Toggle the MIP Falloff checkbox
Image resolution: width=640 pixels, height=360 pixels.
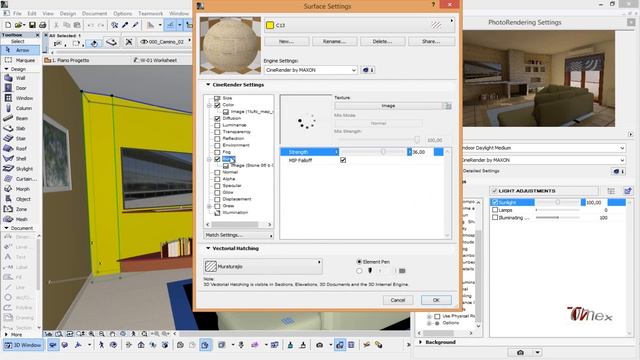coord(343,160)
